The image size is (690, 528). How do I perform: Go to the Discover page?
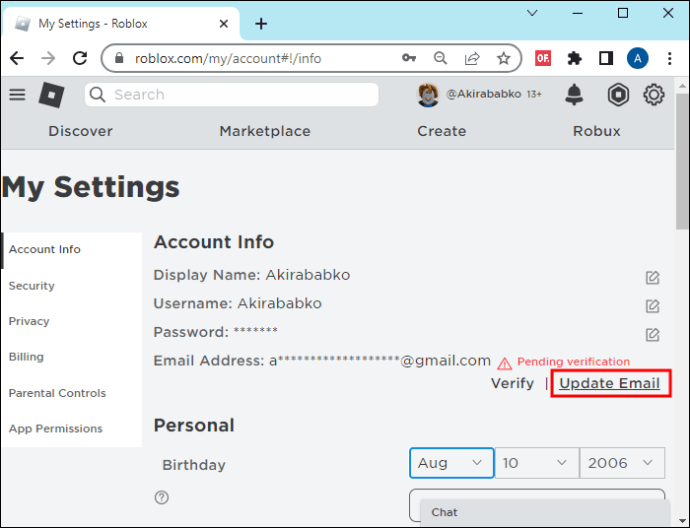coord(81,131)
